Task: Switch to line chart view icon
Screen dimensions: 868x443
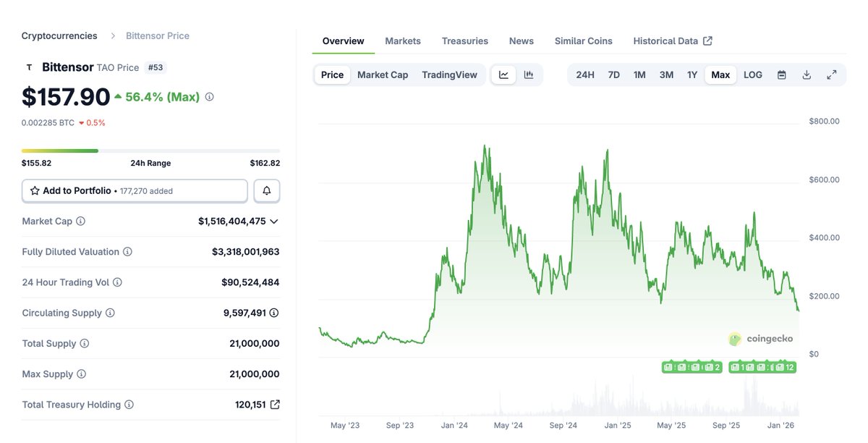Action: point(504,75)
